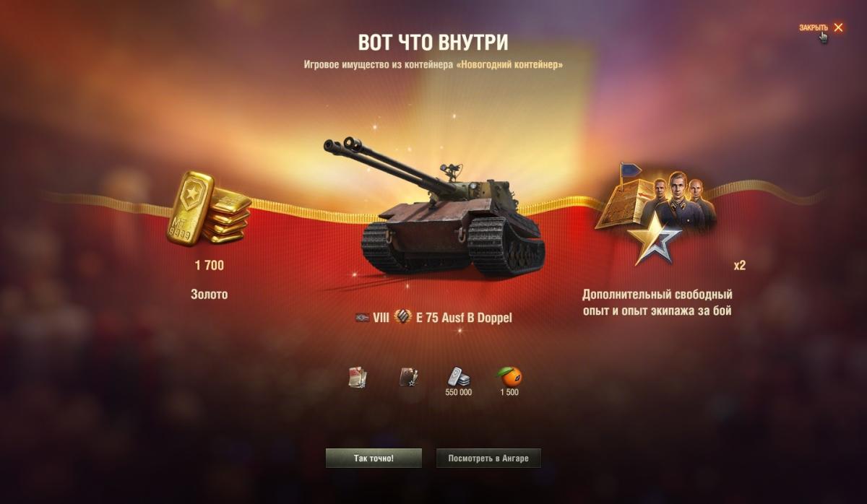Image resolution: width=867 pixels, height=504 pixels.
Task: Open Посмотреть в Ангаре button
Action: (x=488, y=459)
